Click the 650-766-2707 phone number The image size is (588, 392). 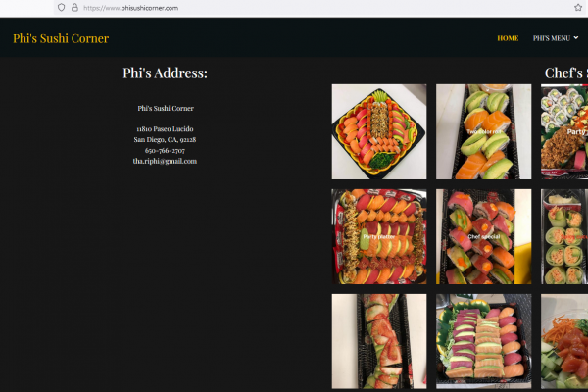click(x=165, y=150)
